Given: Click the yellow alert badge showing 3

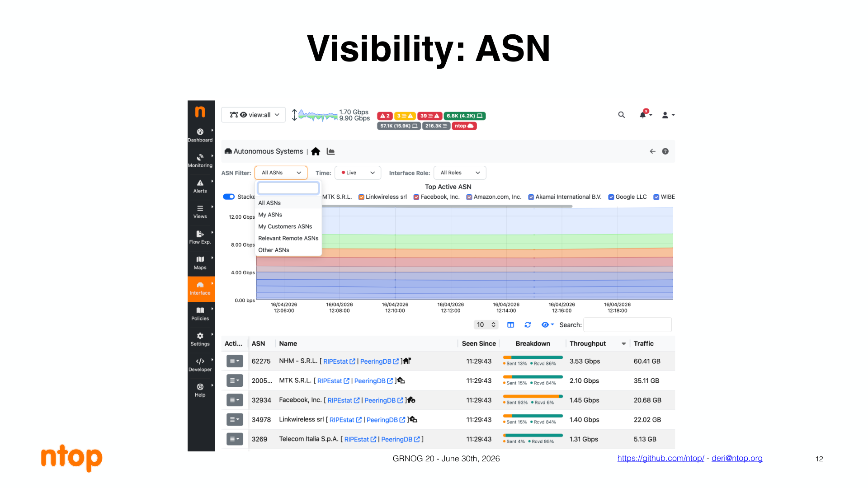Looking at the screenshot, I should (405, 116).
